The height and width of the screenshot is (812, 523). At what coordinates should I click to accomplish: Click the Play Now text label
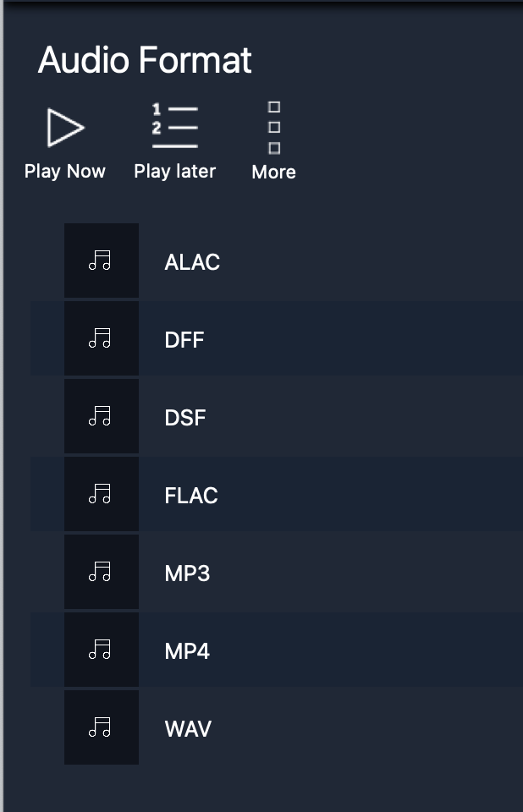tap(65, 172)
